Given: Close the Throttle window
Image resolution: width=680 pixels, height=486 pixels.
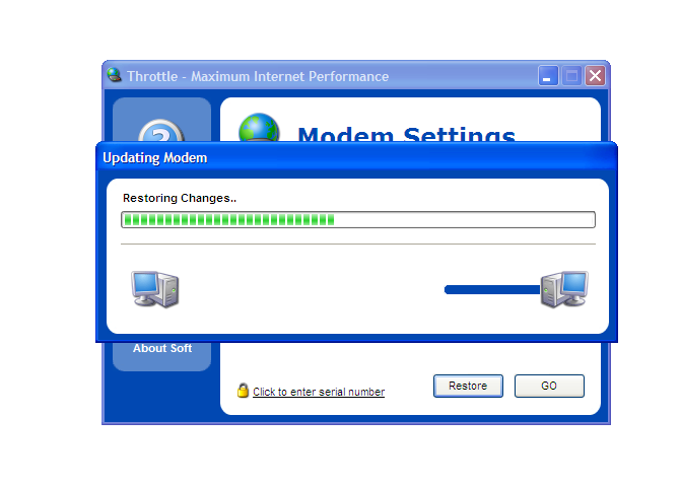Looking at the screenshot, I should coord(595,76).
